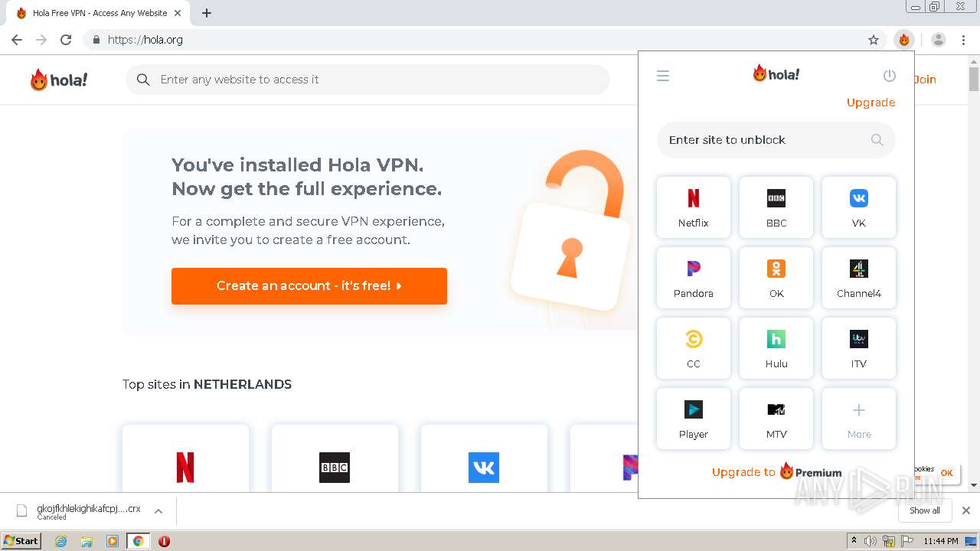Click Show all downloads button
The height and width of the screenshot is (551, 980).
[925, 510]
